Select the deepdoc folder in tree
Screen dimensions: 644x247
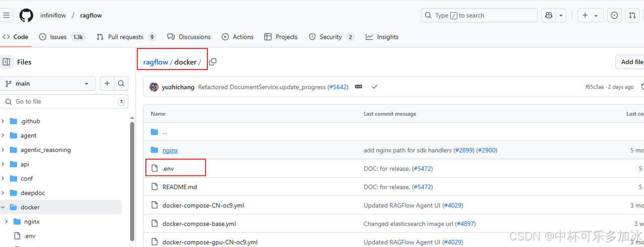[33, 193]
